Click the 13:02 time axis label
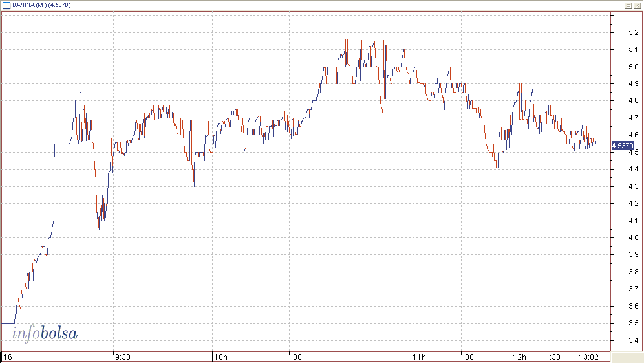 (588, 357)
